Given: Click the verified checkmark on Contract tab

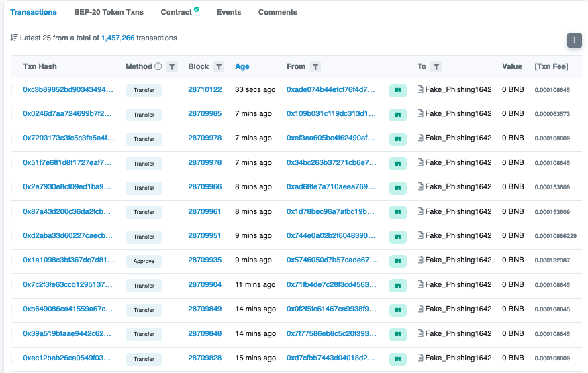Looking at the screenshot, I should pos(197,10).
